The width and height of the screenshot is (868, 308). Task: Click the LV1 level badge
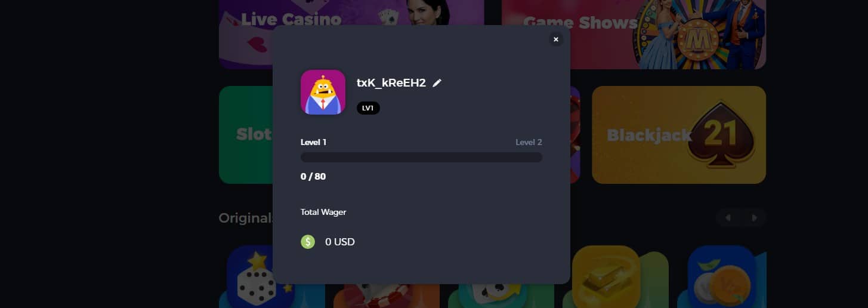[368, 108]
